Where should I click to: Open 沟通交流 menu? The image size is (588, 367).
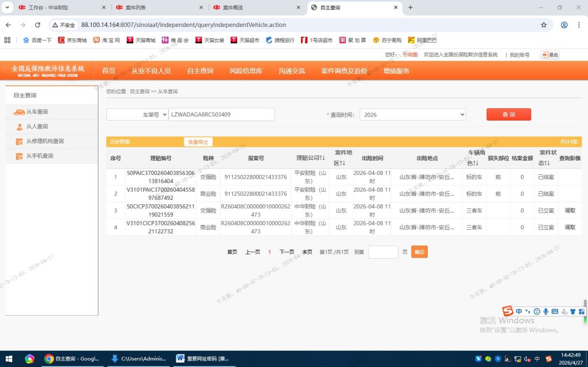292,71
